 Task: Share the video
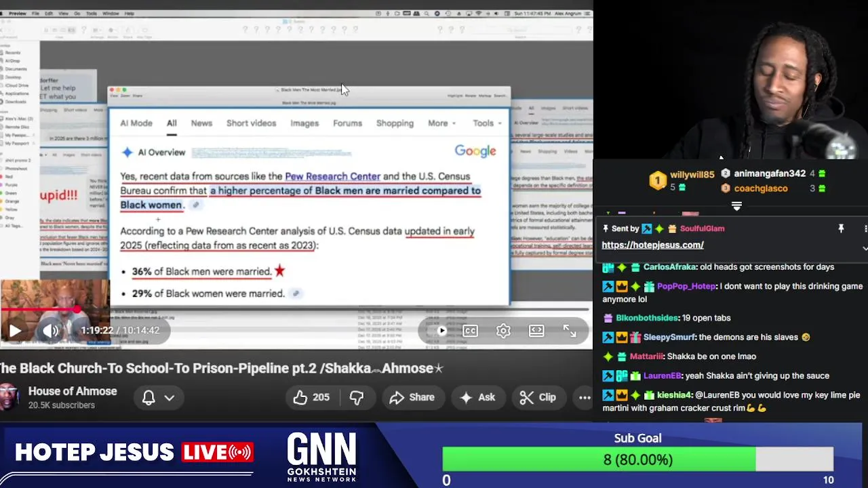point(412,397)
